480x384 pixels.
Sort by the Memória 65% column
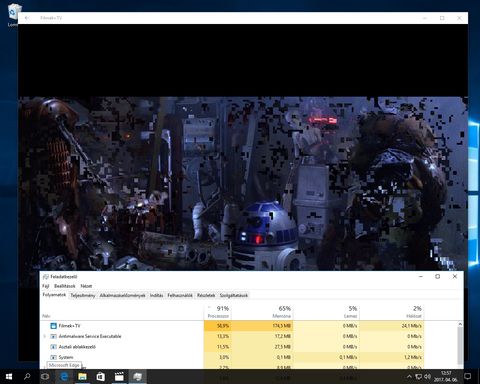[x=262, y=311]
